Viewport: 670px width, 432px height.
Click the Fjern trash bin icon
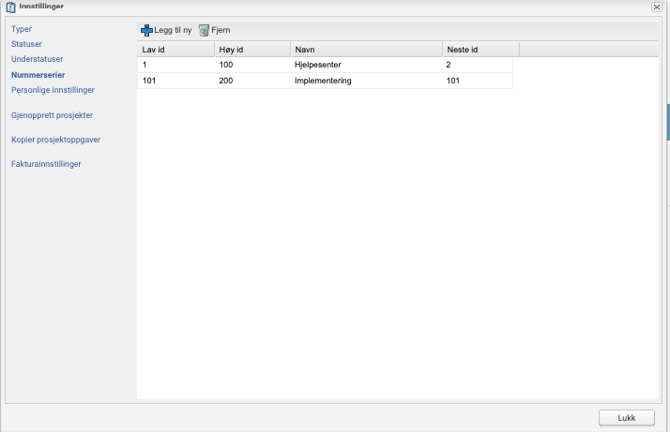(204, 31)
